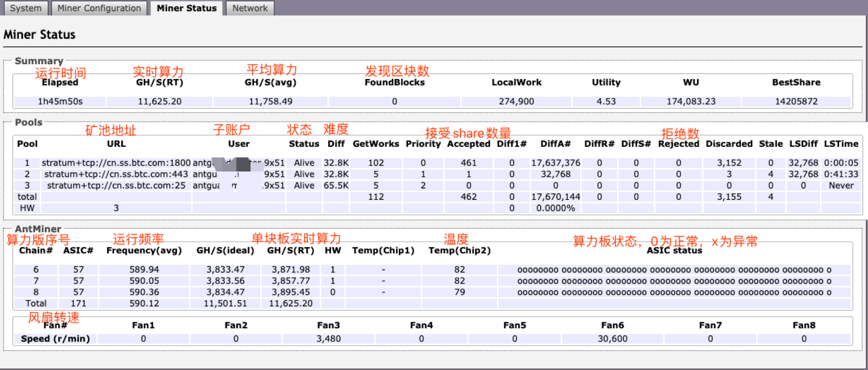
Task: Open the Network tab
Action: (249, 8)
